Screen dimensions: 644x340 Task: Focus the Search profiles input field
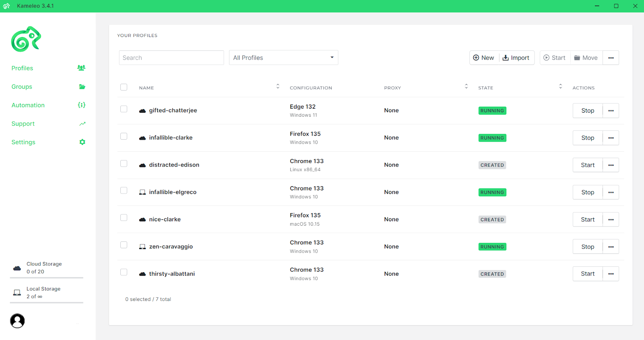[x=171, y=58]
